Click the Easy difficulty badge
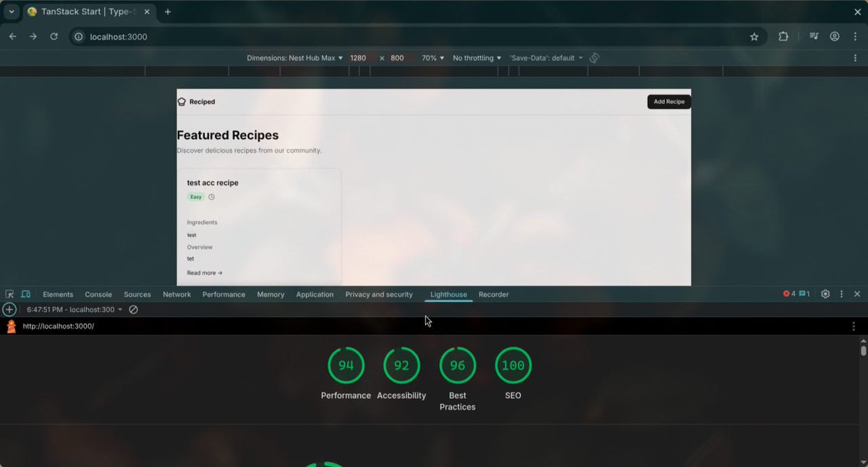 [195, 197]
